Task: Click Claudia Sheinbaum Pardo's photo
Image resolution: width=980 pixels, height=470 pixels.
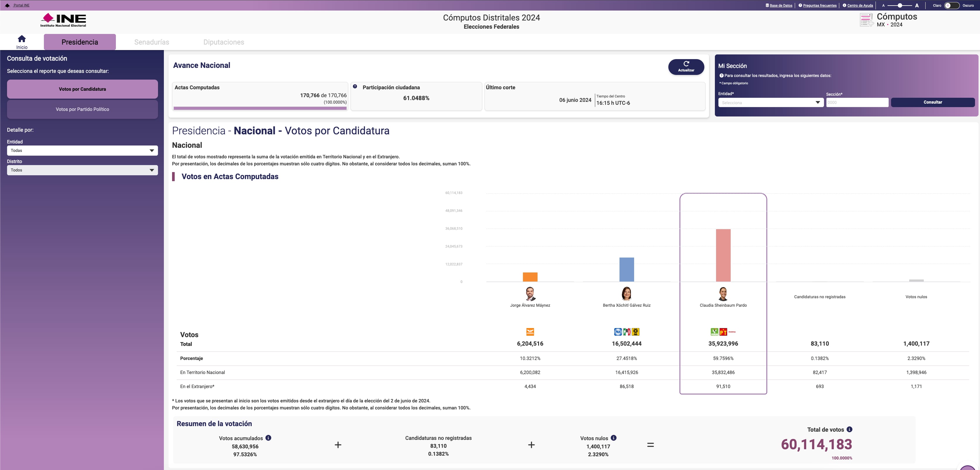Action: 723,294
